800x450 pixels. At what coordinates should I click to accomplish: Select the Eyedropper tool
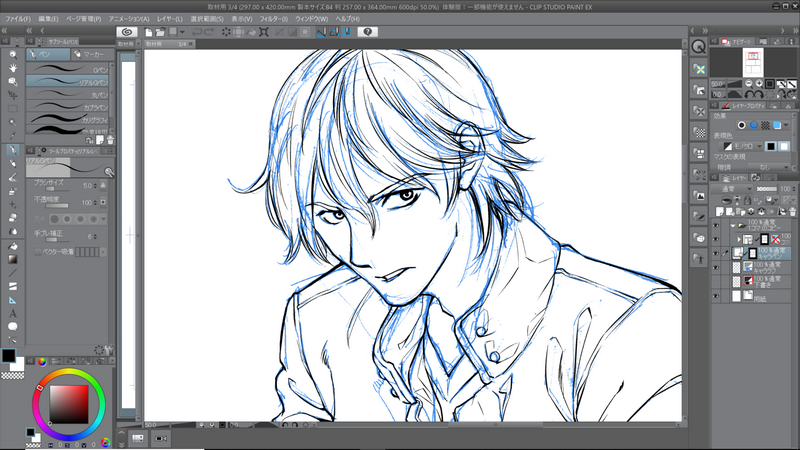pos(13,136)
